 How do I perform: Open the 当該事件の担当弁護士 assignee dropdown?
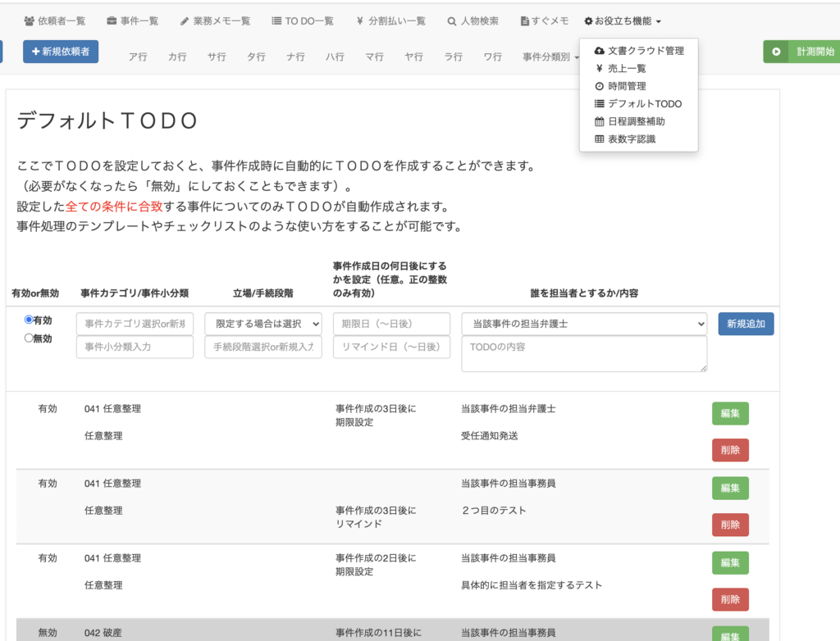click(x=584, y=324)
